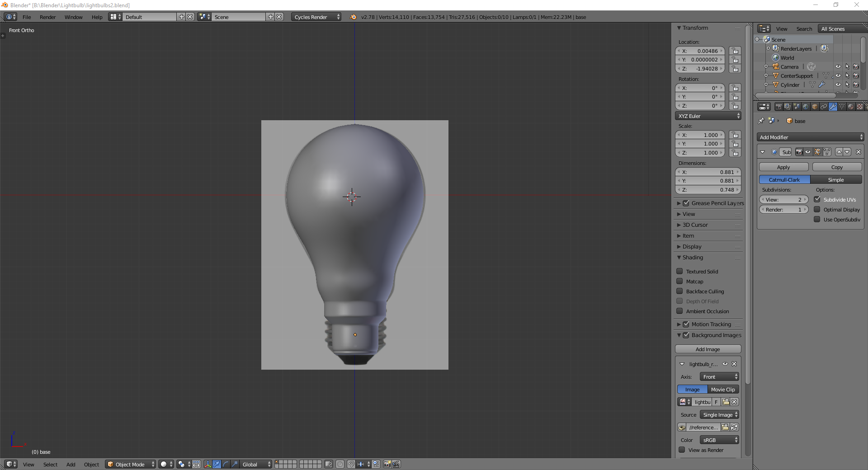Open the Render properties tab
Screen dimensions: 868x470
click(780, 107)
